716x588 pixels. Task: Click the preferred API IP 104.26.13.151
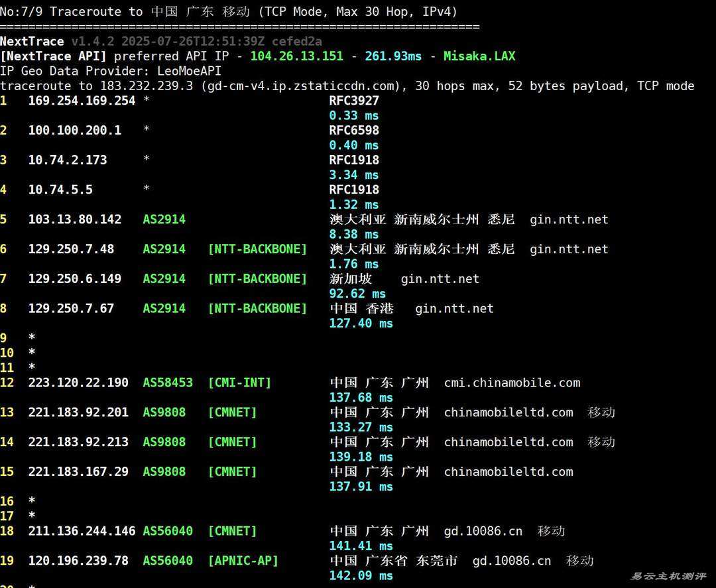pos(296,56)
